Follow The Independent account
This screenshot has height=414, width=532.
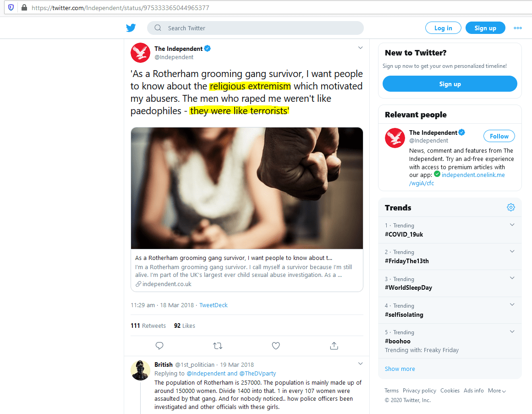(499, 136)
